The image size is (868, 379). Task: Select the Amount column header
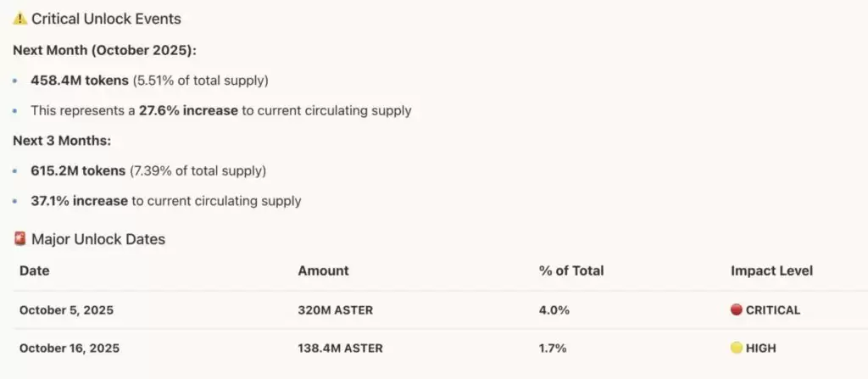(x=323, y=271)
